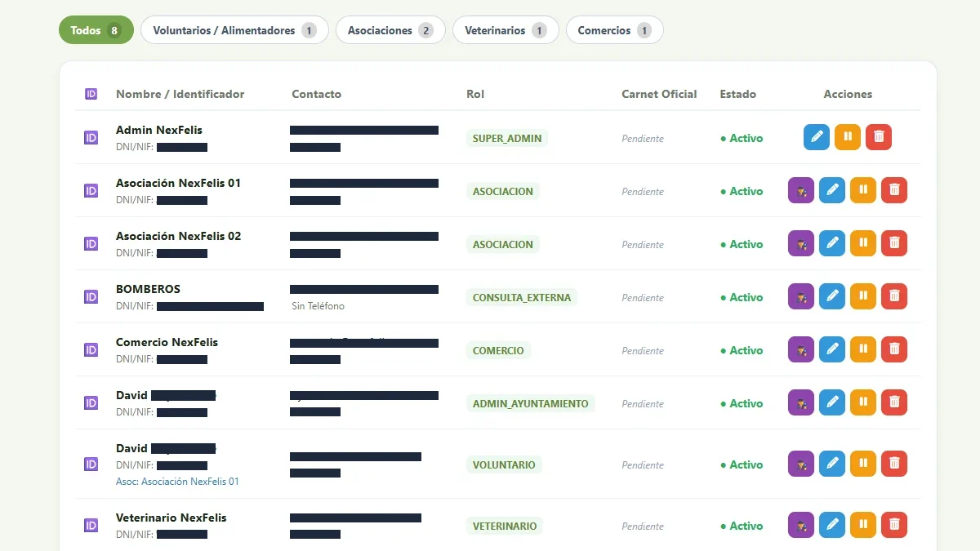The image size is (980, 551).
Task: Edit Comercio NexFelis with pencil icon
Action: tap(832, 349)
